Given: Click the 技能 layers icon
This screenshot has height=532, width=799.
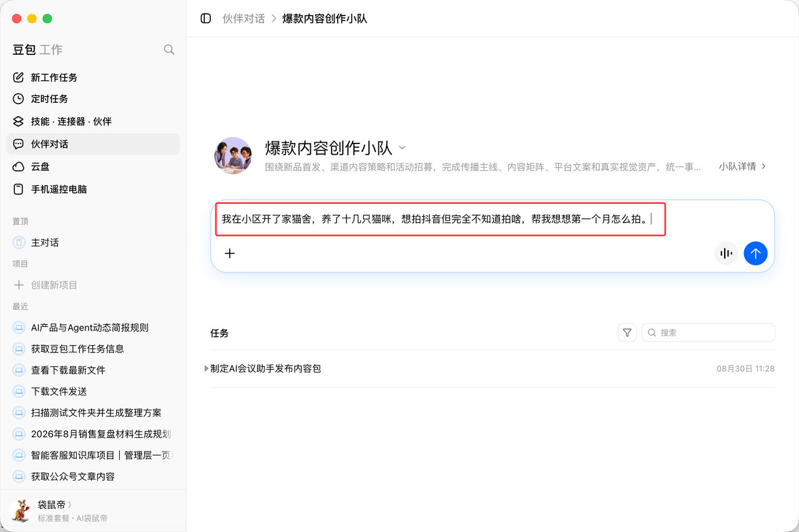Looking at the screenshot, I should pos(19,122).
